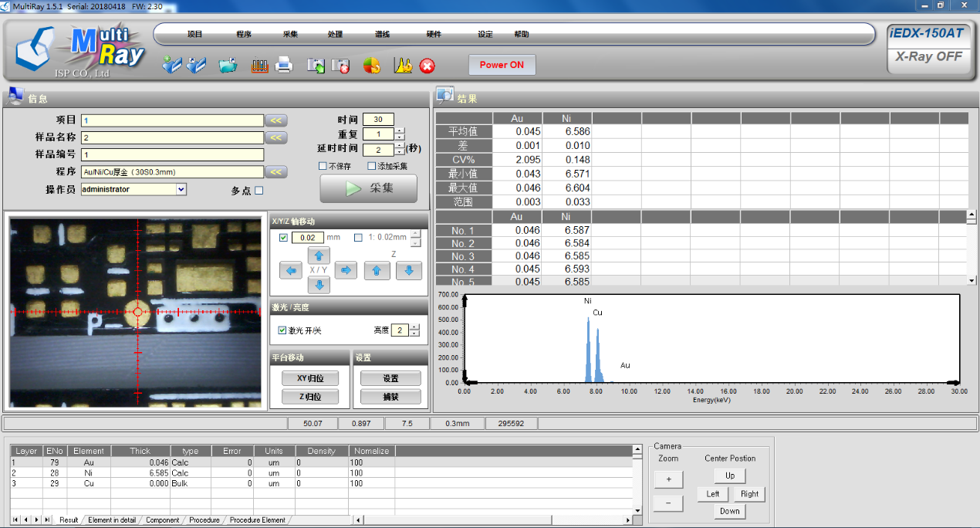
Task: Toggle the 添加采集 checkbox
Action: pyautogui.click(x=372, y=166)
